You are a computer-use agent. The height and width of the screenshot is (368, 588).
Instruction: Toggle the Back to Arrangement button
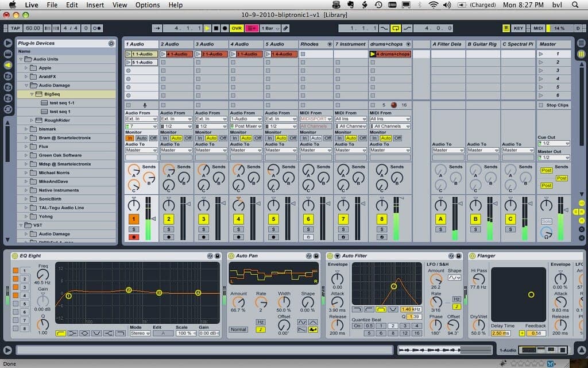tap(252, 28)
